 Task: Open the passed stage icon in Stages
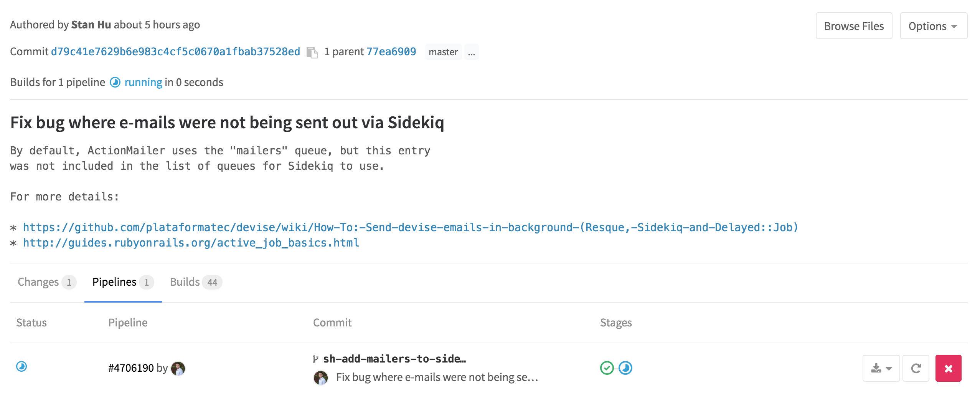[607, 368]
